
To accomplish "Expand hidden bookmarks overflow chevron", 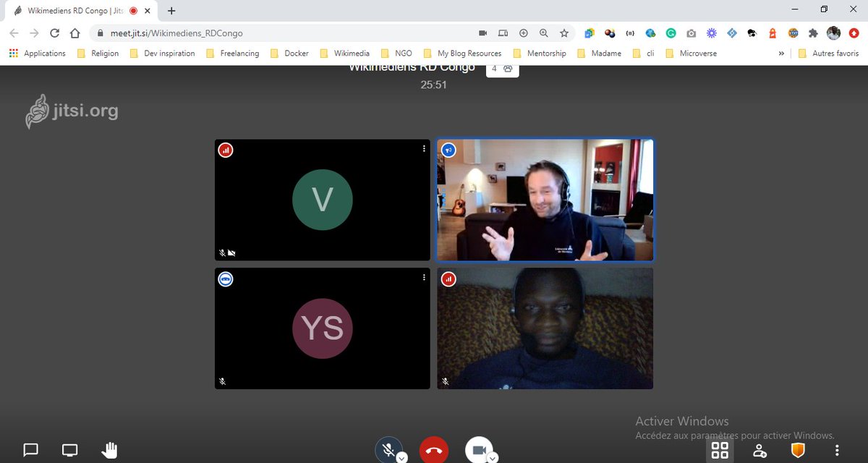I will 781,54.
